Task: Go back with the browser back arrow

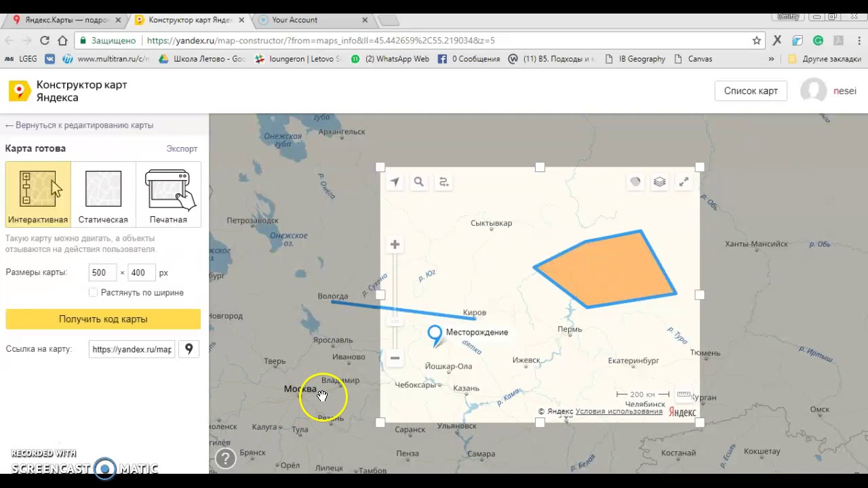Action: click(x=8, y=41)
